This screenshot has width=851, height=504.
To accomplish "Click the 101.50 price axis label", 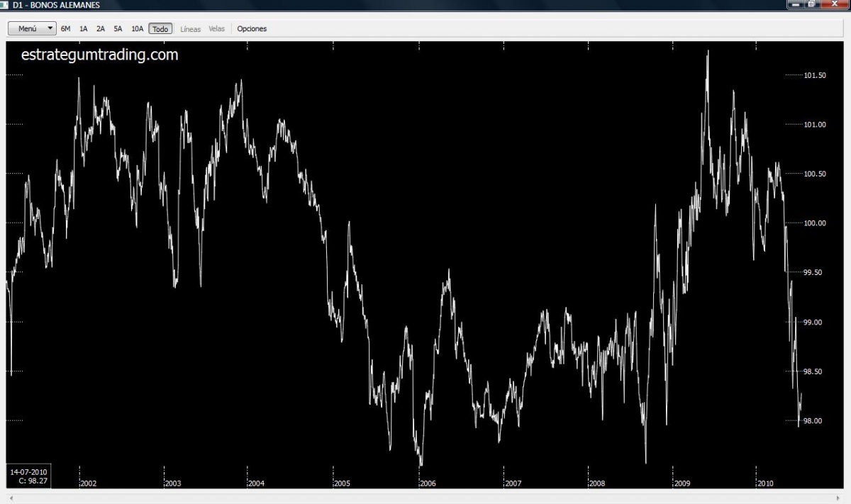I will [x=815, y=75].
